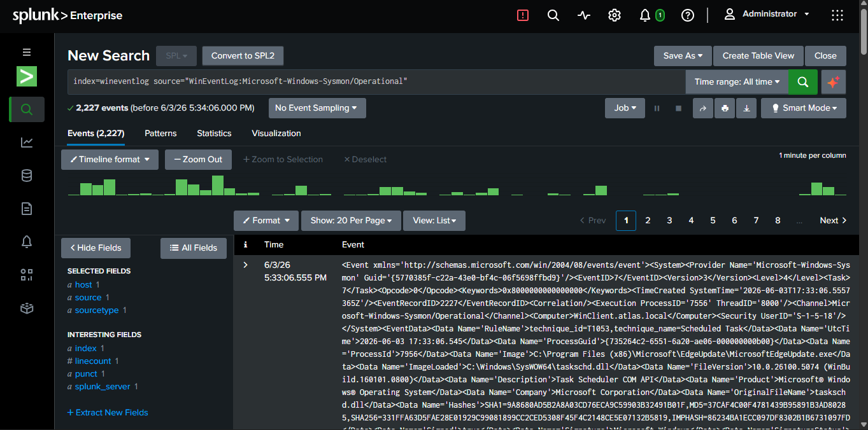Click the splunk>Enterprise logo
Image resolution: width=868 pixels, height=430 pixels.
point(68,15)
